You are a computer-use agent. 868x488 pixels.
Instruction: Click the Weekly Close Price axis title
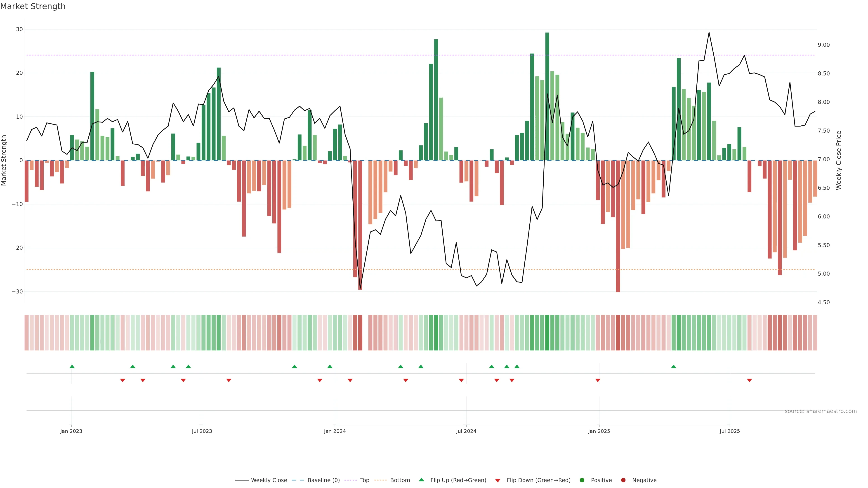coord(839,160)
